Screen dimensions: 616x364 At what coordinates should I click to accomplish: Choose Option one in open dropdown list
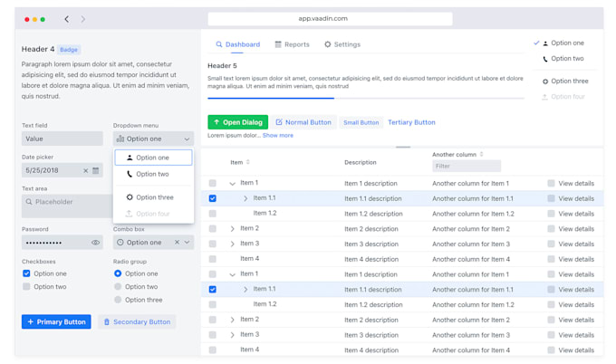pyautogui.click(x=154, y=158)
